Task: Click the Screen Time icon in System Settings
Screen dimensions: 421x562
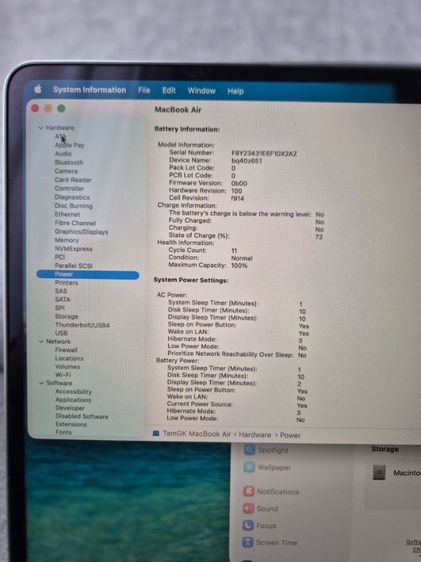Action: coord(248,542)
